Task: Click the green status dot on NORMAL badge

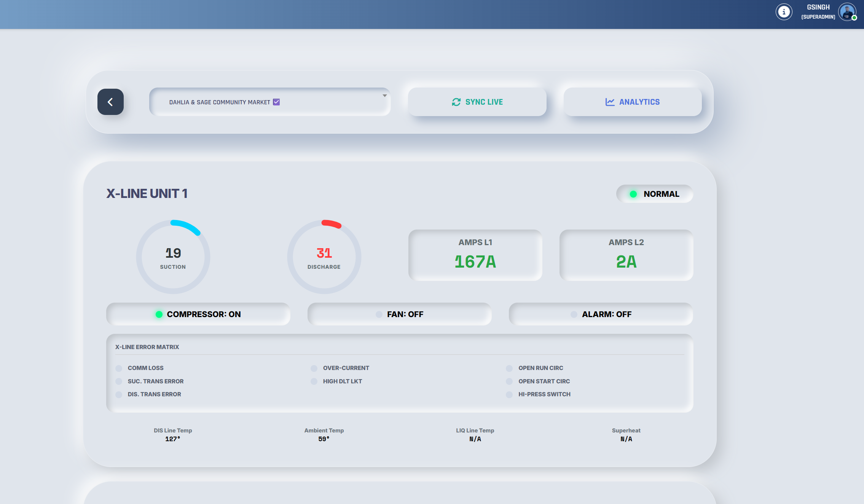Action: click(633, 194)
